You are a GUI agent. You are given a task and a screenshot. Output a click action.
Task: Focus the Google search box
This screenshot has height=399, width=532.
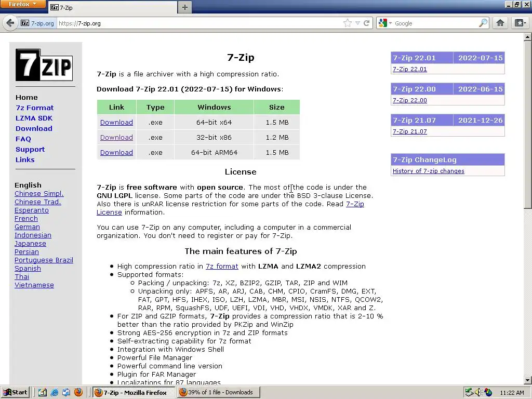coord(435,23)
